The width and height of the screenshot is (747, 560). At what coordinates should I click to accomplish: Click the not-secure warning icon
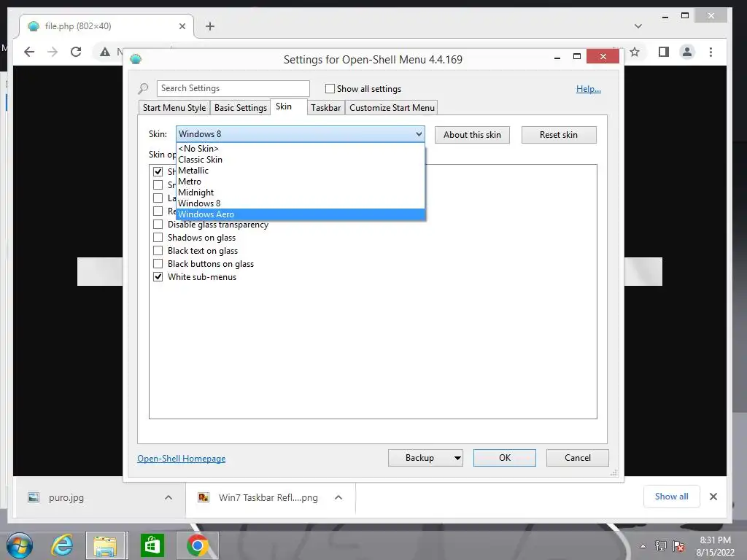click(105, 52)
